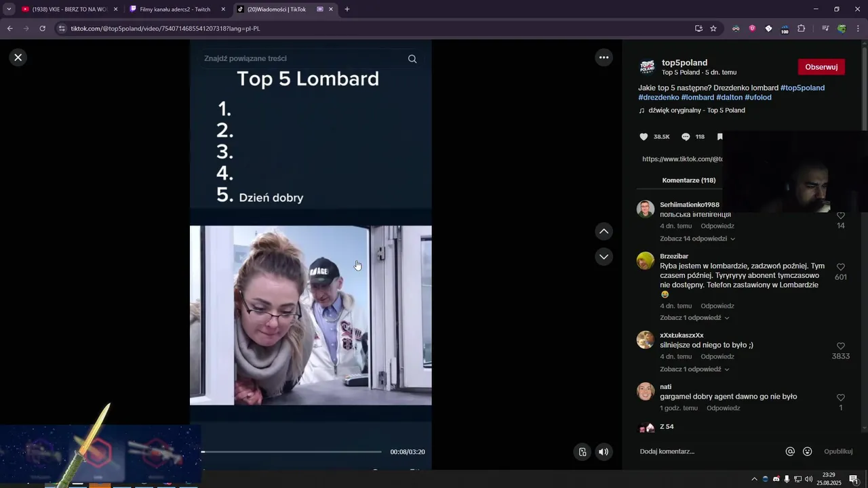View site information icon
Image resolution: width=868 pixels, height=488 pixels.
(62, 28)
